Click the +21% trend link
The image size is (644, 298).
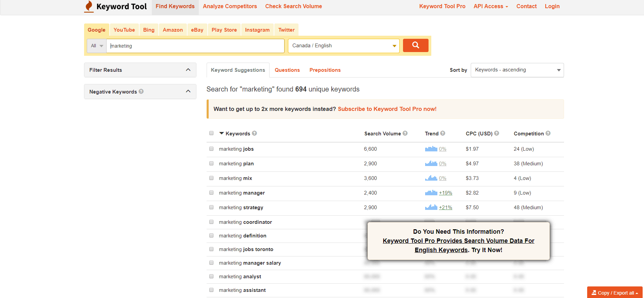tap(446, 208)
